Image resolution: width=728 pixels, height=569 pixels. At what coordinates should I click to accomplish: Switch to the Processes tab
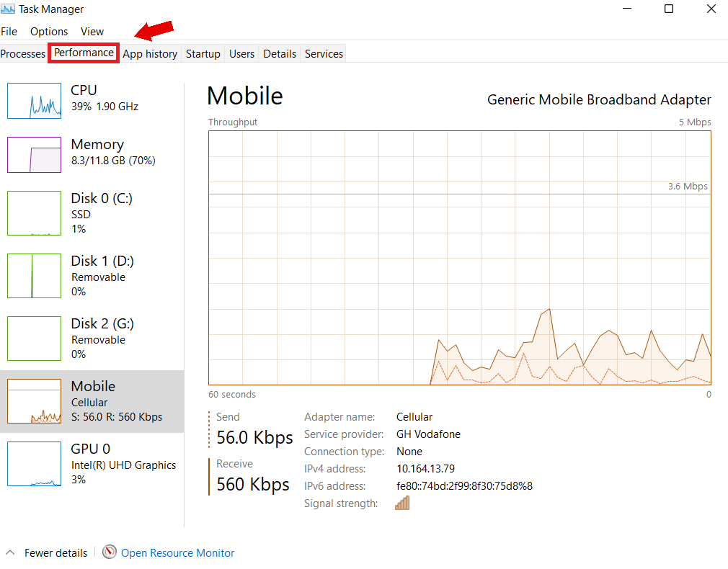click(x=23, y=53)
